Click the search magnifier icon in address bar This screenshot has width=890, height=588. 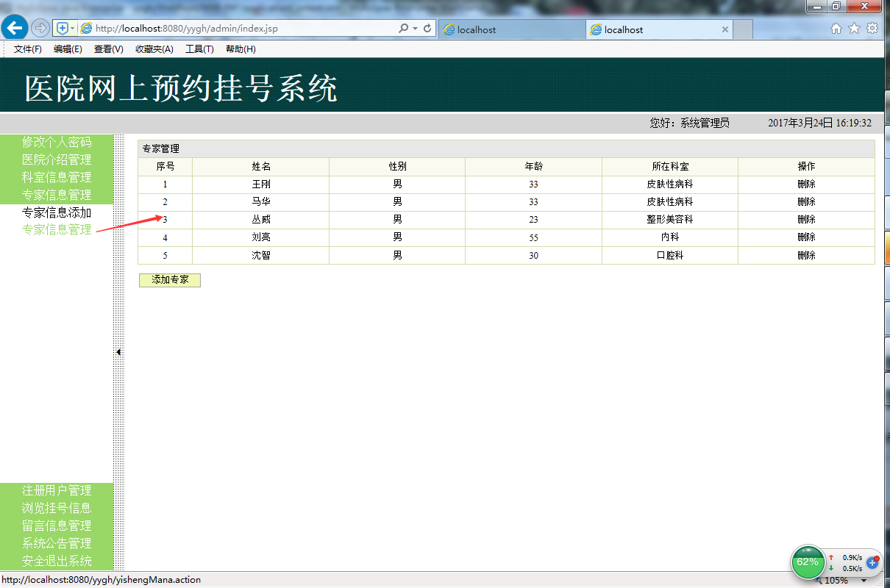[403, 28]
